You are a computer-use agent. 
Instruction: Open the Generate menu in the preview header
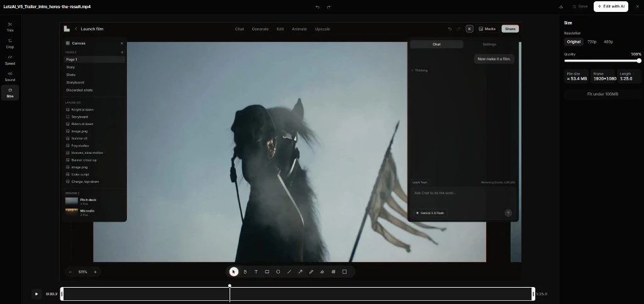click(260, 29)
